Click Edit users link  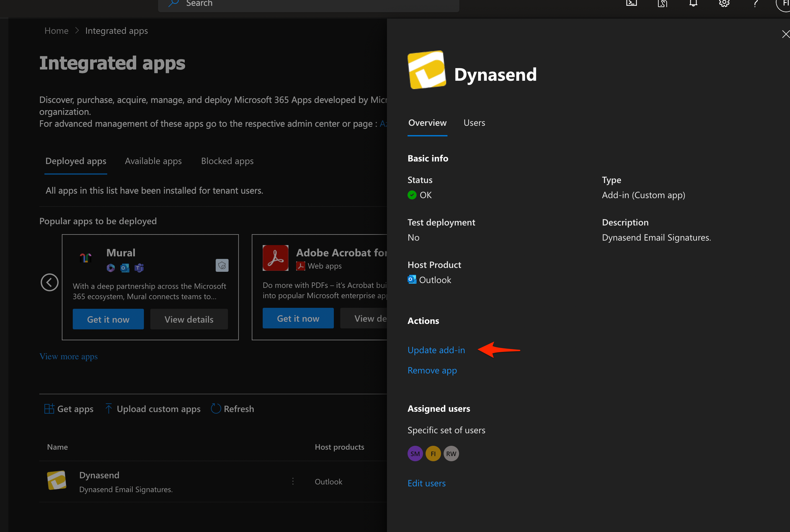(x=427, y=483)
